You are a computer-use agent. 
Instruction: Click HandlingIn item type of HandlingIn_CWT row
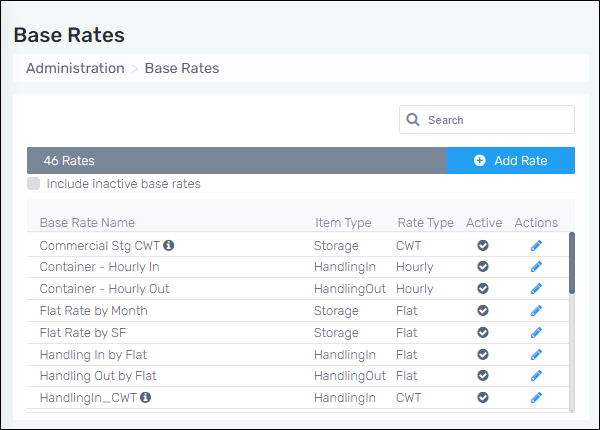(345, 398)
